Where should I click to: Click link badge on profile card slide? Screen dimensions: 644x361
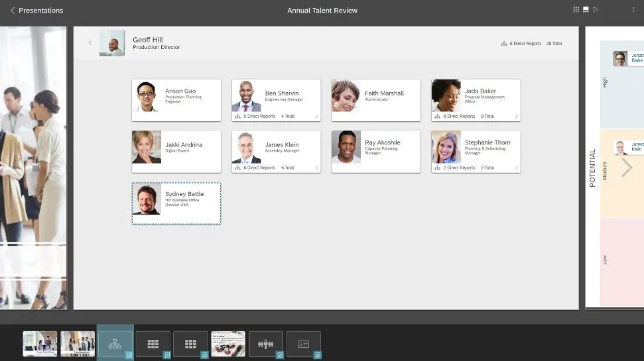click(318, 355)
